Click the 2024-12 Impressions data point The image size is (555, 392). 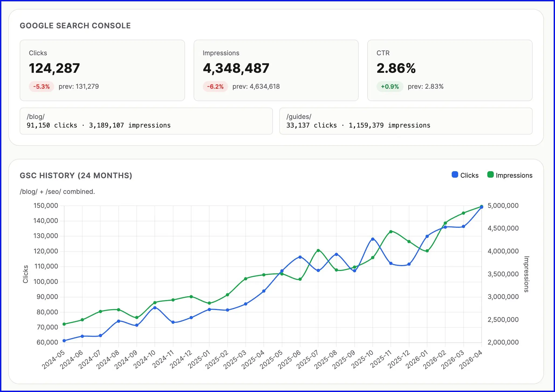(x=191, y=297)
